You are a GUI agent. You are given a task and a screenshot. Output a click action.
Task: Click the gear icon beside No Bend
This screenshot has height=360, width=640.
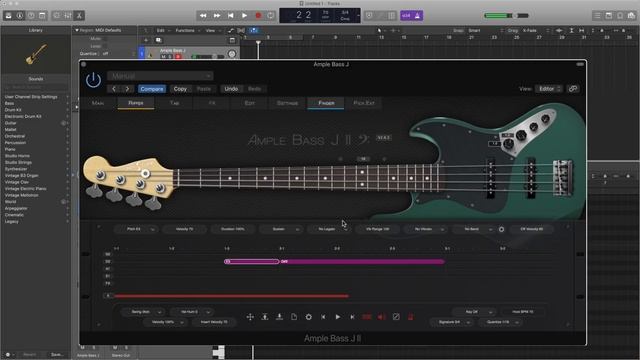click(x=502, y=229)
